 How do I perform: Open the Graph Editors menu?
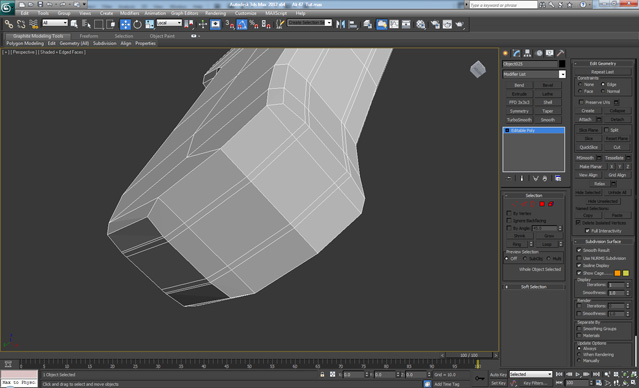coord(184,13)
